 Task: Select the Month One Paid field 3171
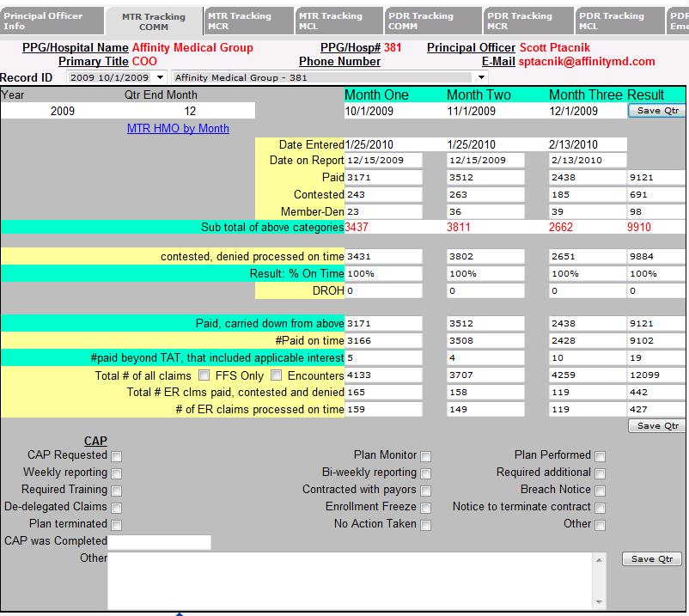pyautogui.click(x=384, y=178)
